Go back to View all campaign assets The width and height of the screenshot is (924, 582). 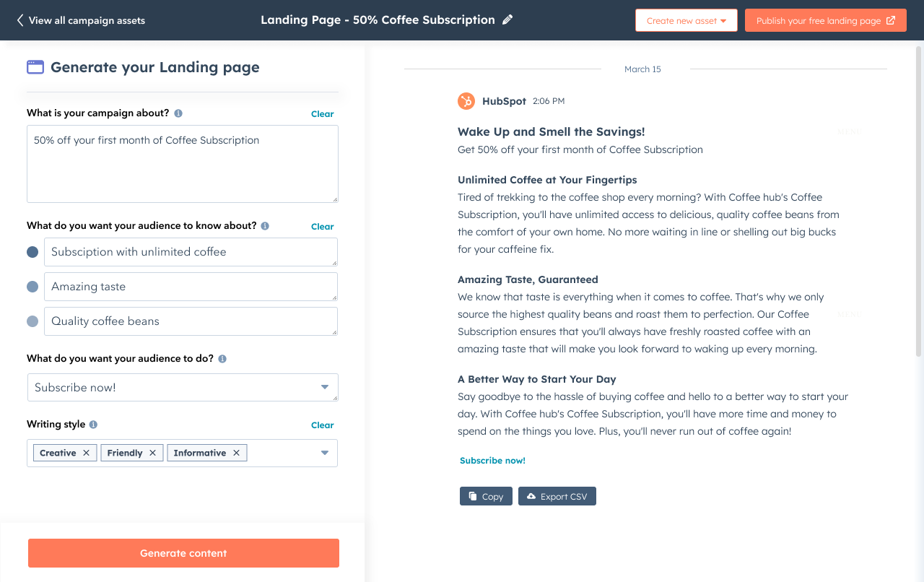(x=81, y=20)
